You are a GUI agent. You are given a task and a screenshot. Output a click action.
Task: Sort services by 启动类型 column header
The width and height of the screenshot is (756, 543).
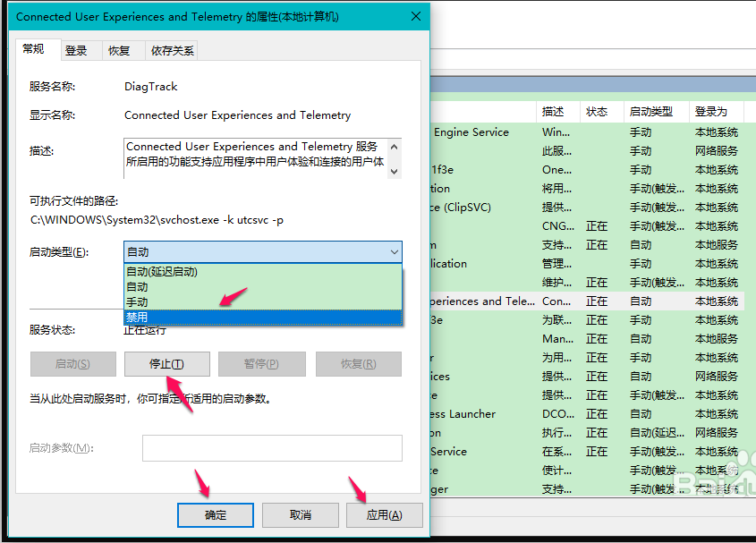tap(656, 112)
